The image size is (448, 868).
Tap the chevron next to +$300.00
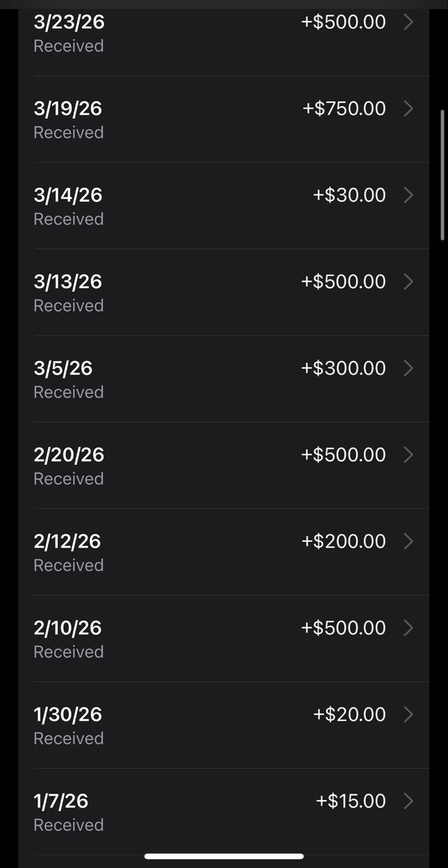pyautogui.click(x=408, y=368)
